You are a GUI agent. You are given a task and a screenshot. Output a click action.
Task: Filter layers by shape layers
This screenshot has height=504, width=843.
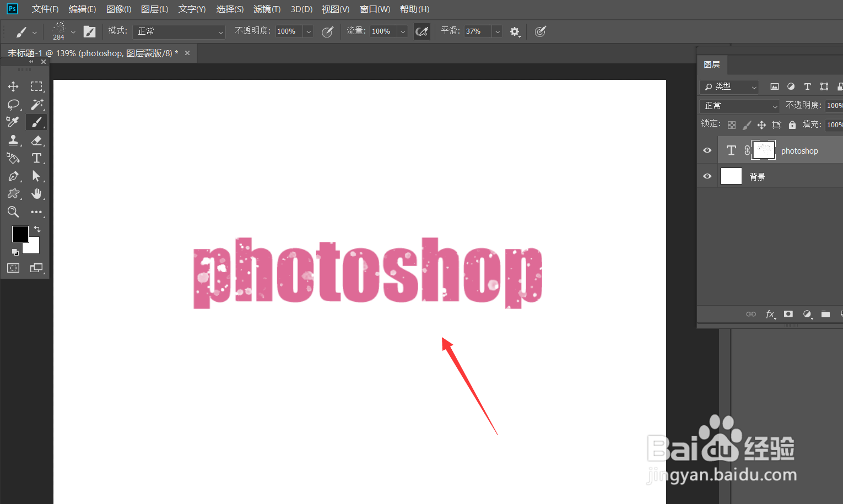pyautogui.click(x=824, y=86)
